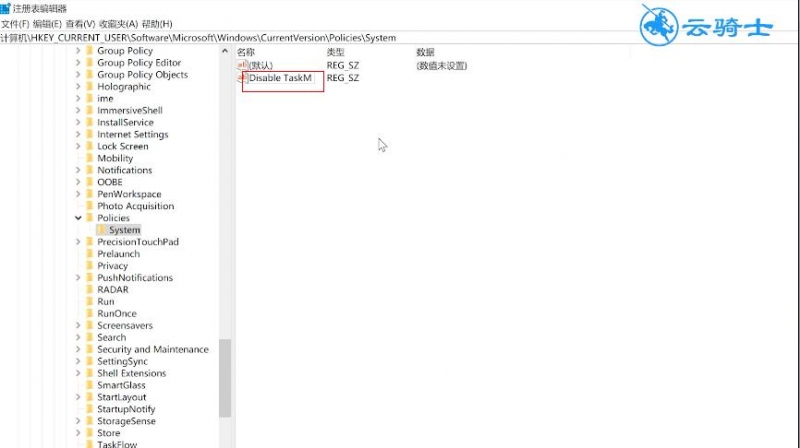Expand the Internet Settings key

[78, 134]
